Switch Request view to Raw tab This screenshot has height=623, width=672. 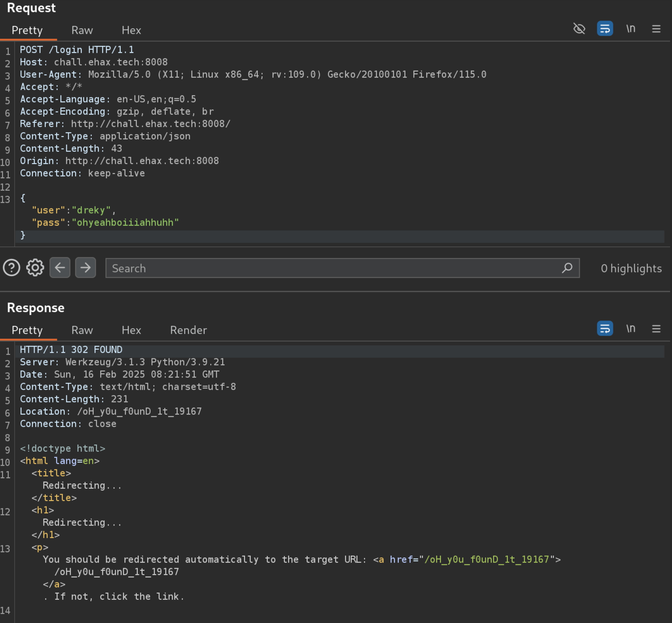(x=82, y=30)
